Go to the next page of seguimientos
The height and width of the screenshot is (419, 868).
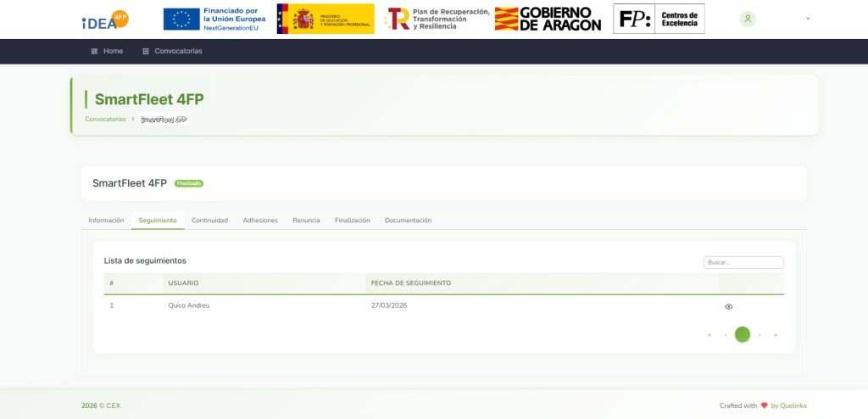click(759, 335)
